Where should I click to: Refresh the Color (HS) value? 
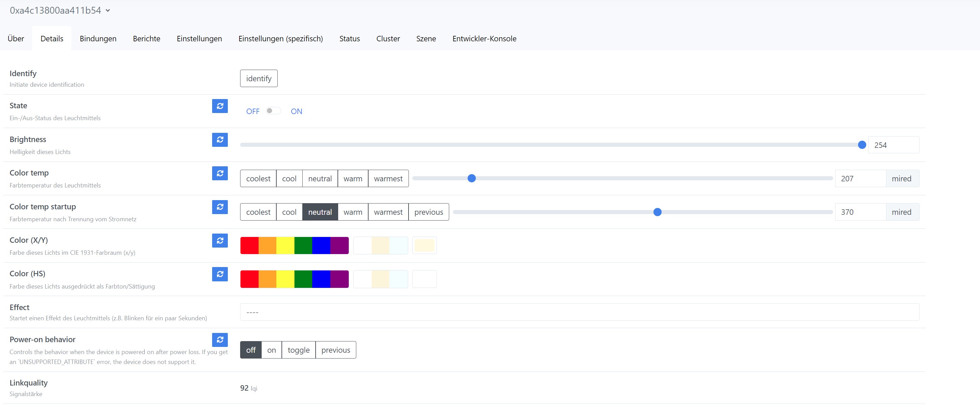coord(220,274)
